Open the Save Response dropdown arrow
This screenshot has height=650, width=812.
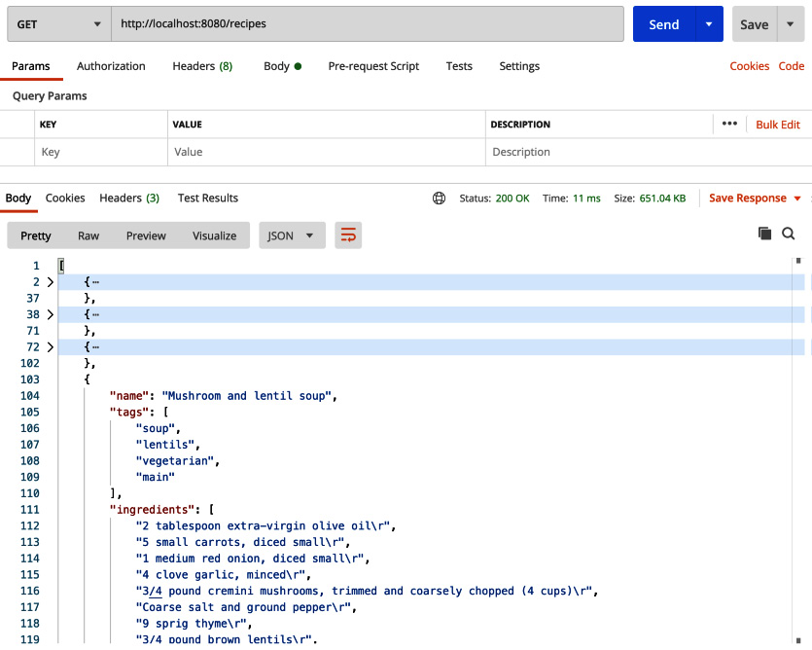(797, 199)
